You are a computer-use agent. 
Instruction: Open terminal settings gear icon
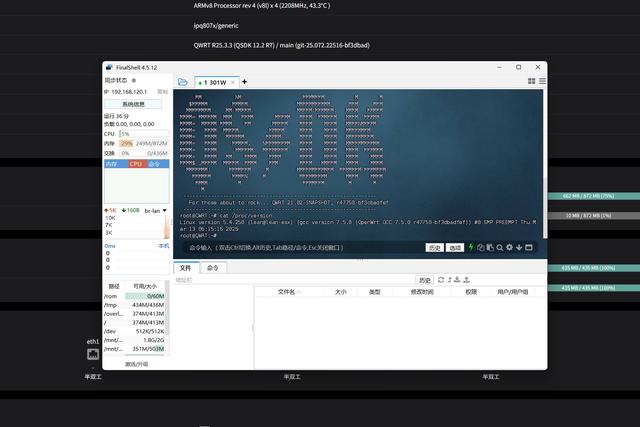coord(509,247)
